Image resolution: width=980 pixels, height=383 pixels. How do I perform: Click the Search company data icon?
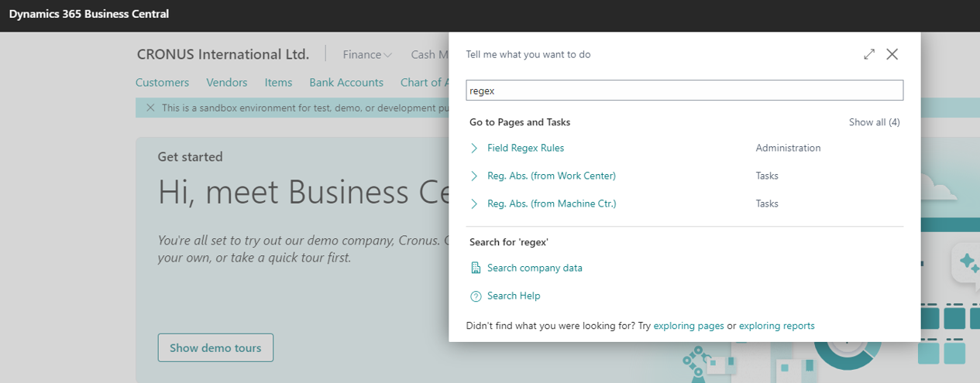pyautogui.click(x=476, y=268)
